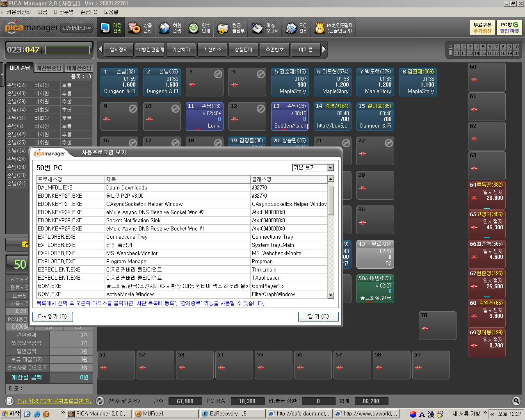Expand the 기본 보기 view dropdown
The image size is (525, 420).
[330, 168]
